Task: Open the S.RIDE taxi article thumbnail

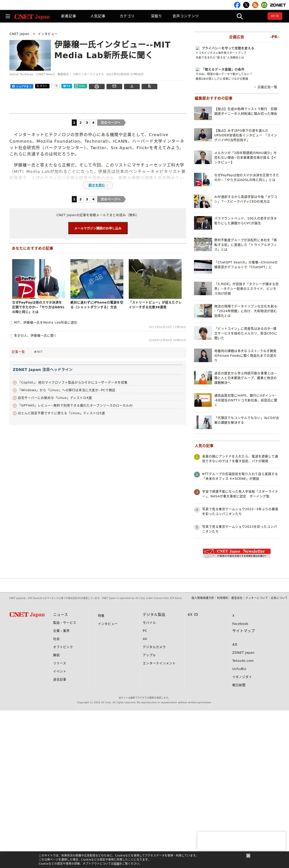Action: 203,288
